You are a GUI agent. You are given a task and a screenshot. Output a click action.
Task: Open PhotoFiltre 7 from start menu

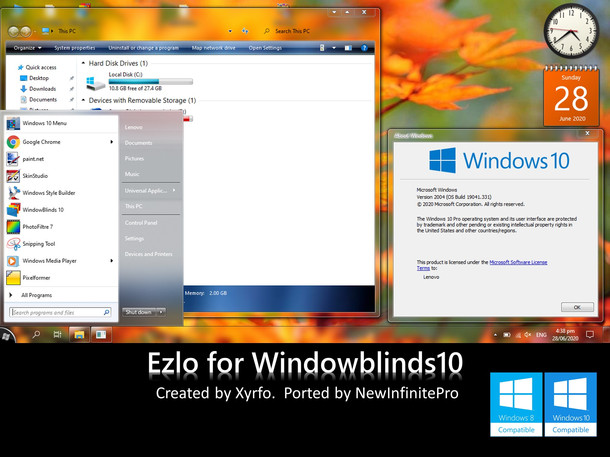(61, 227)
